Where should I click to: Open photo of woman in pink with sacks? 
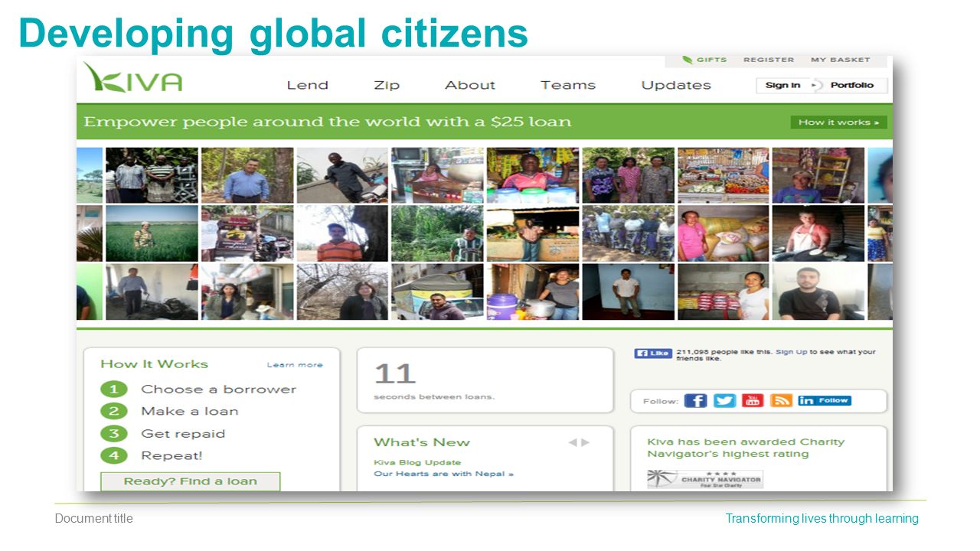coord(724,233)
